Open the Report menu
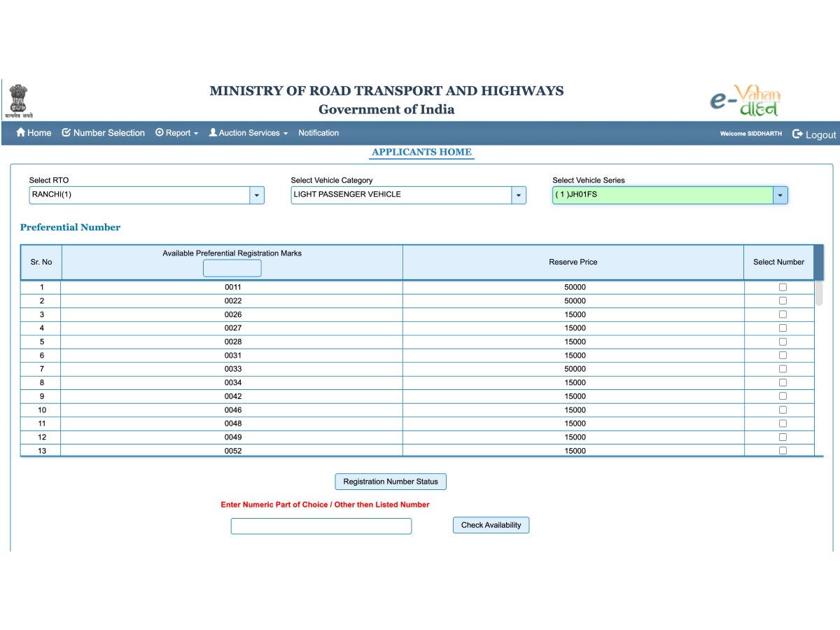840x630 pixels. click(x=177, y=132)
